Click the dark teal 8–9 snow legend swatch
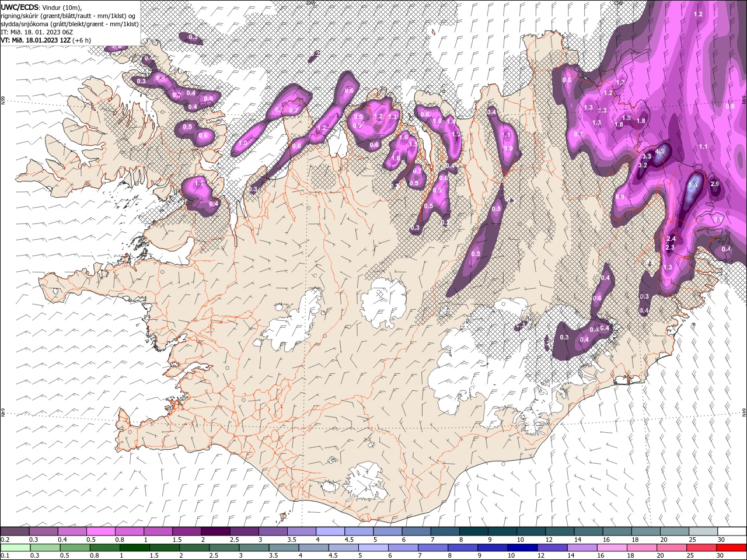Screen dimensions: 747x560 (473, 531)
